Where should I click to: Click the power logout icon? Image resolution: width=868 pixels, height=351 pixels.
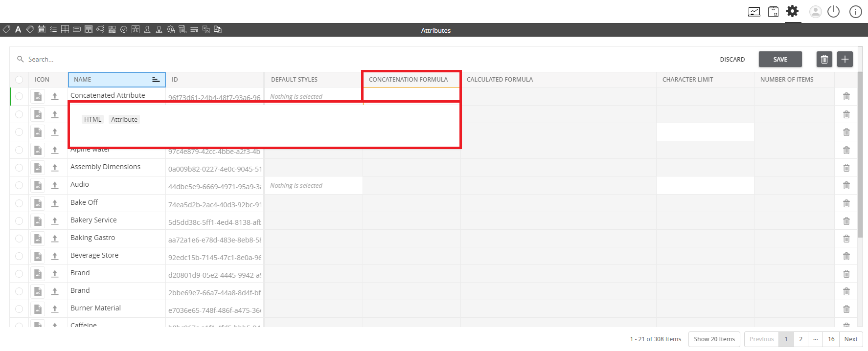833,12
